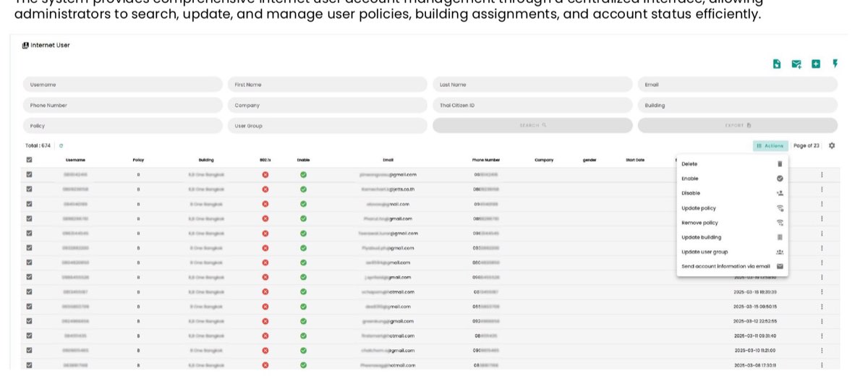This screenshot has height=376, width=868.
Task: Click the Total: 674 count text
Action: (38, 145)
